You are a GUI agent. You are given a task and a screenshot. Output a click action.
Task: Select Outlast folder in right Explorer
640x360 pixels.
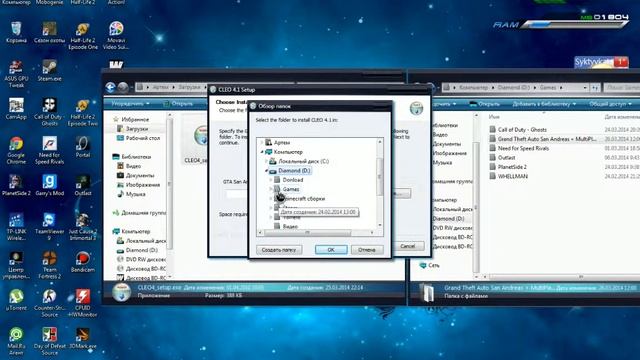(x=506, y=158)
